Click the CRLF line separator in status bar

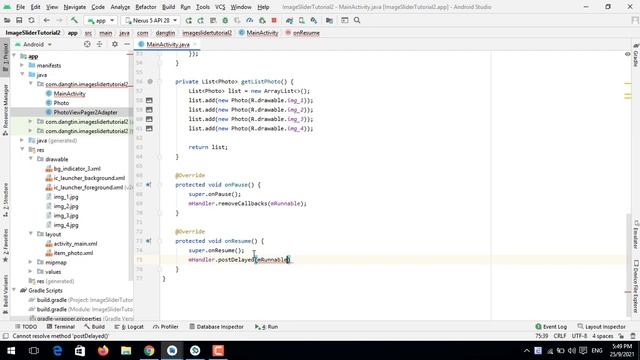click(560, 336)
